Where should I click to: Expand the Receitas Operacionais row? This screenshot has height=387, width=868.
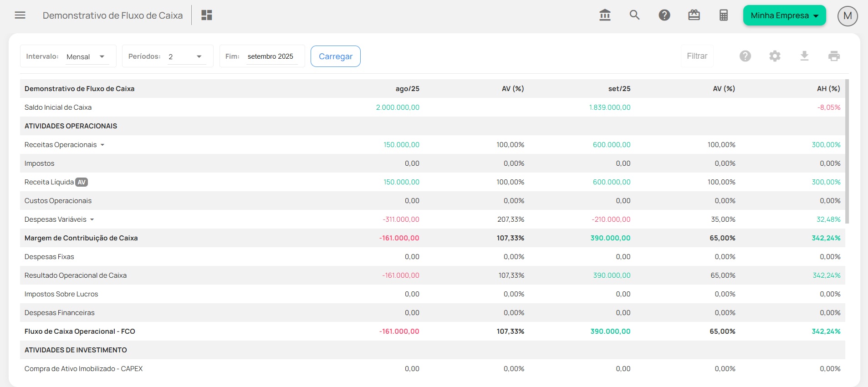coord(102,145)
